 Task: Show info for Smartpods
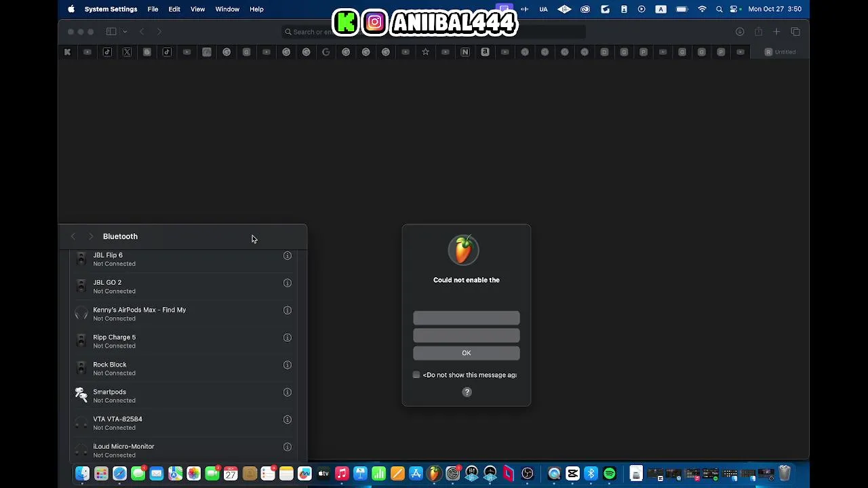point(288,392)
